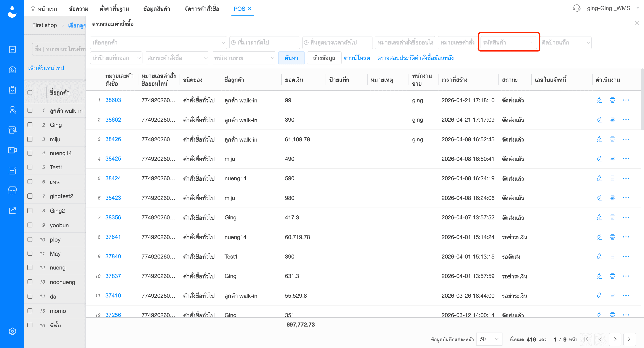Check the box for customer momo
This screenshot has width=644, height=348.
30,311
